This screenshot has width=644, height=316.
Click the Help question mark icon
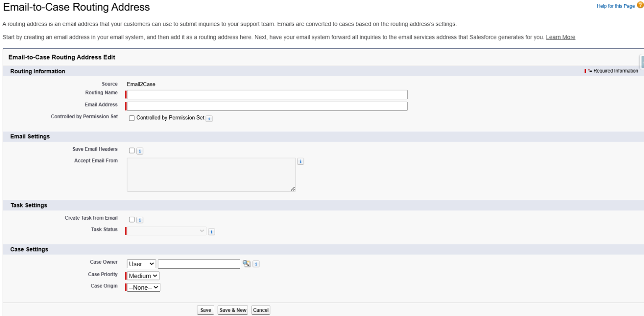(639, 6)
